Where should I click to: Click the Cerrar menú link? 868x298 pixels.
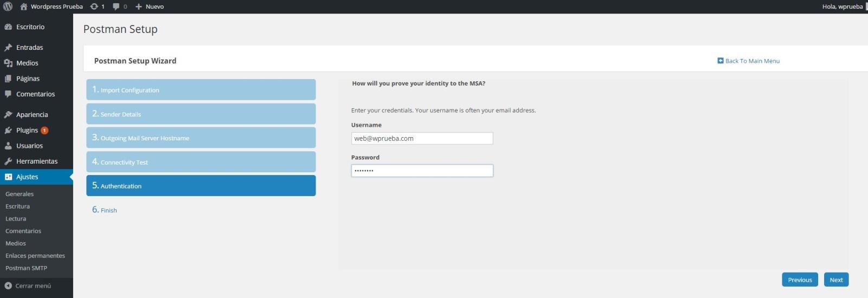pyautogui.click(x=33, y=286)
